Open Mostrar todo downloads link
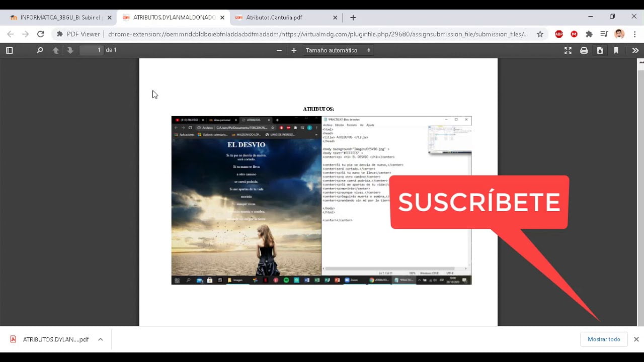 click(x=603, y=339)
